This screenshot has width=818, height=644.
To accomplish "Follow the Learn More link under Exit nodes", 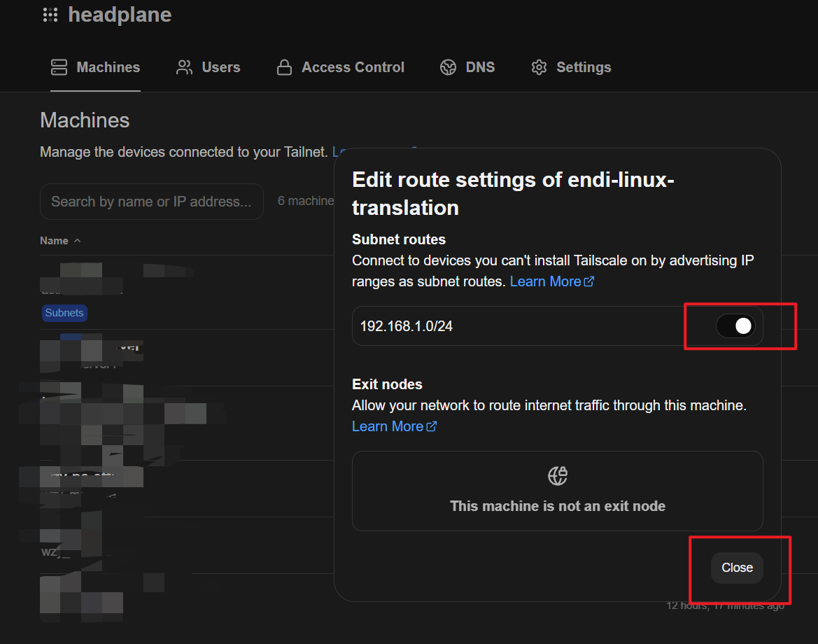I will coord(388,426).
